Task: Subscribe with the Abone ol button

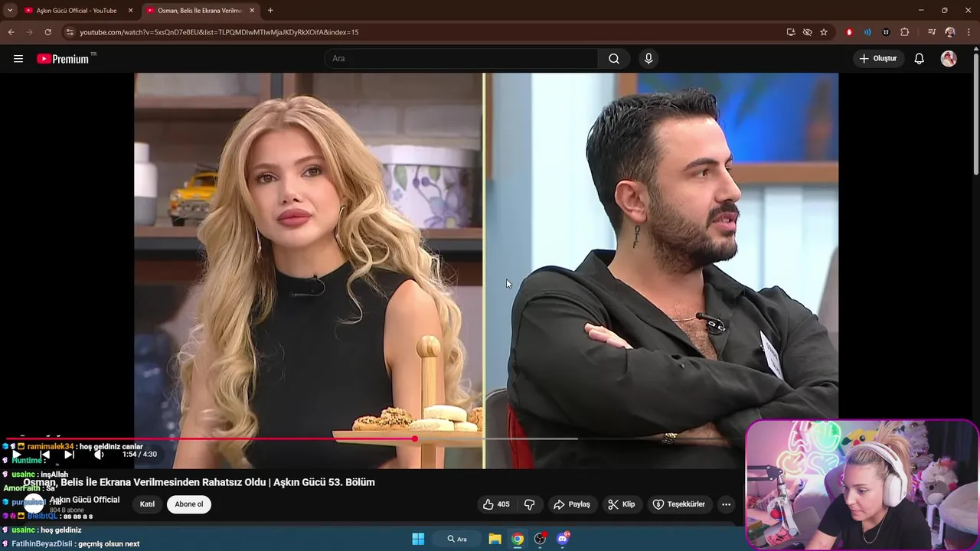Action: pyautogui.click(x=189, y=504)
